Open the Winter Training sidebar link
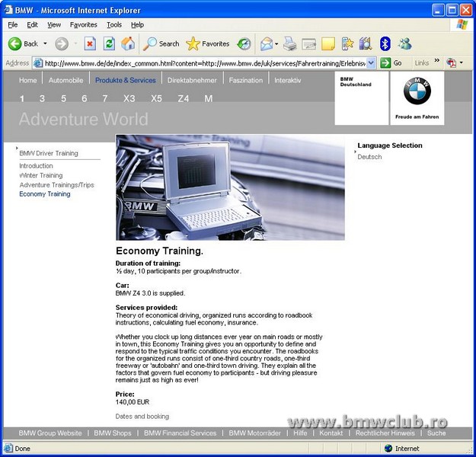The image size is (476, 457). point(41,175)
